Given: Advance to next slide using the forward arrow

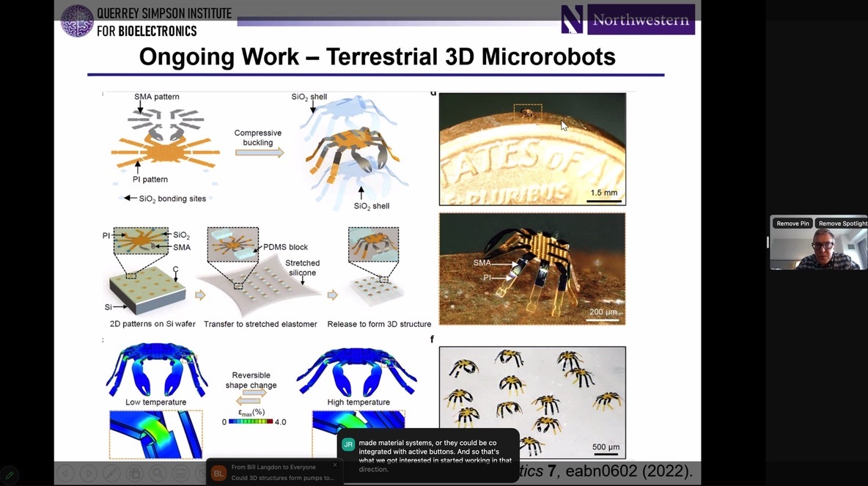Looking at the screenshot, I should tap(88, 474).
